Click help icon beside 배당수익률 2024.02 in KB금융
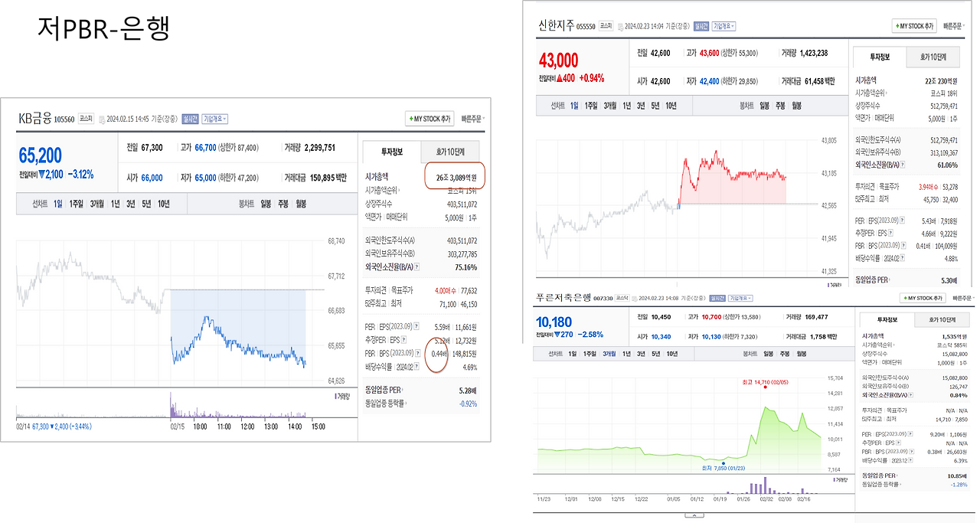The image size is (980, 523). (417, 367)
